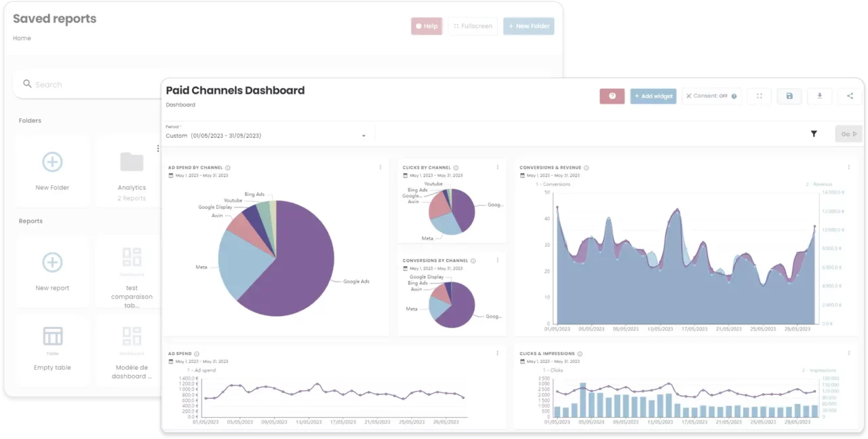Download the dashboard via the download icon
The height and width of the screenshot is (439, 868).
tap(819, 96)
